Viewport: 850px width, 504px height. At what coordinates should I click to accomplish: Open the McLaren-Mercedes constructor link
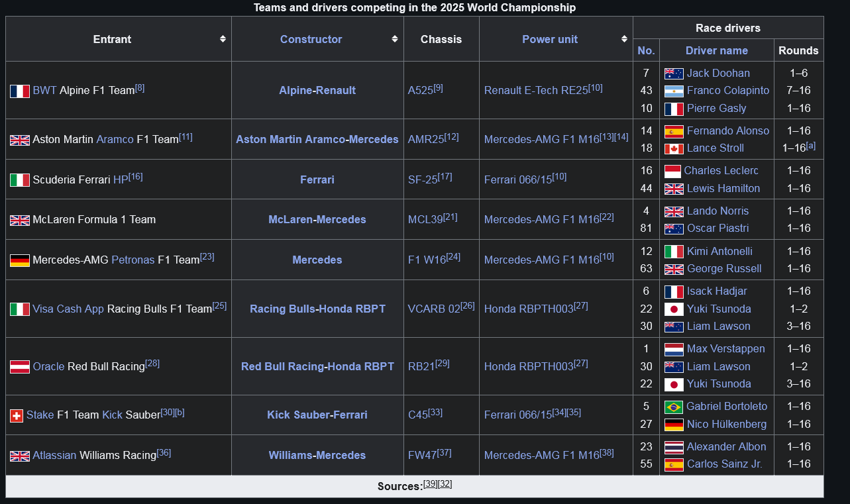point(317,219)
